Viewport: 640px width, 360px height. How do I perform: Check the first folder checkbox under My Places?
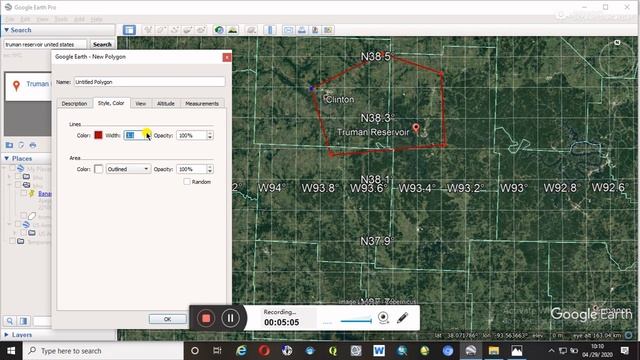pos(18,177)
